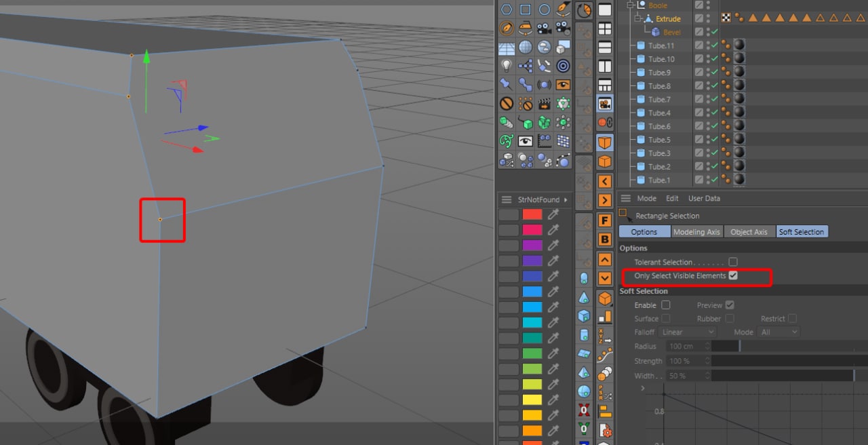Screen dimensions: 868x445
Task: Click the light bulb icon
Action: (507, 66)
